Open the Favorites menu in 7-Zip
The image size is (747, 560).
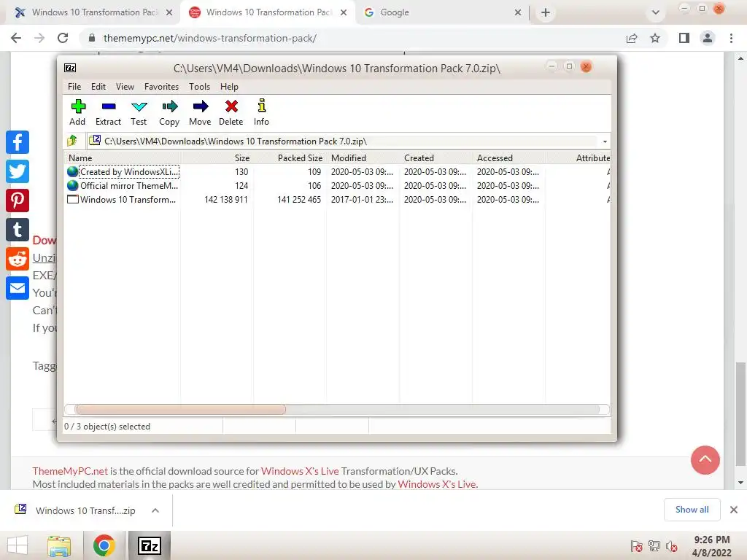[161, 87]
